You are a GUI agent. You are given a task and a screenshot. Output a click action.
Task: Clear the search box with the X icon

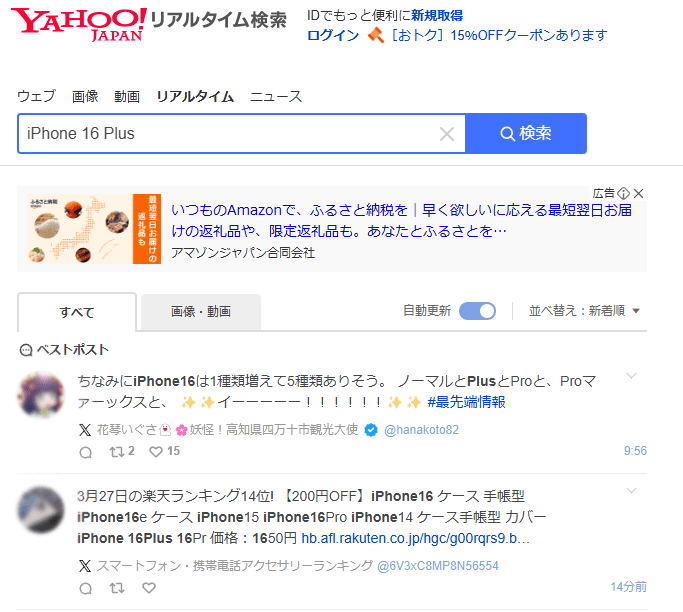coord(447,134)
